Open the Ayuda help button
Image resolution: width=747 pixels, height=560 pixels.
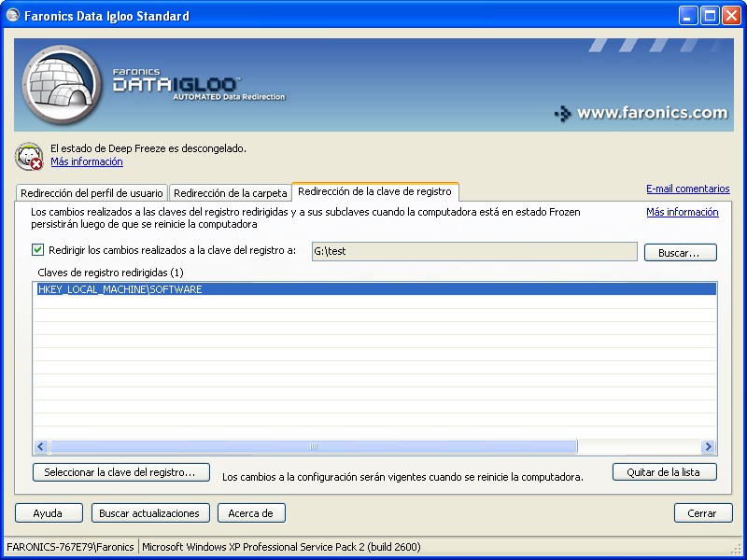(x=49, y=512)
